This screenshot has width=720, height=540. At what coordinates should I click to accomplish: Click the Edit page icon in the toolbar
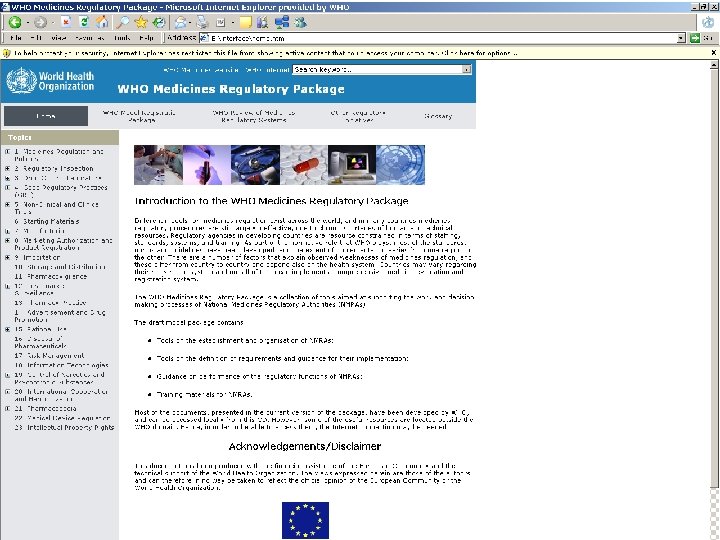221,22
